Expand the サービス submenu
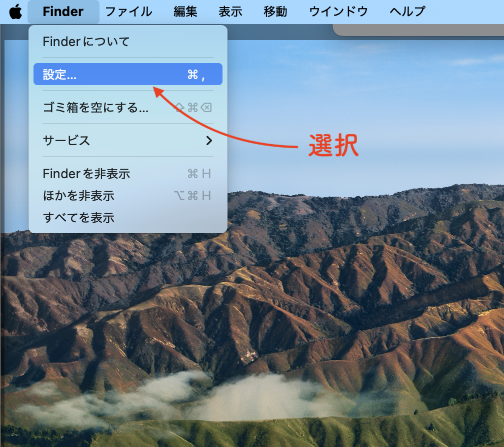This screenshot has height=447, width=504. point(128,141)
